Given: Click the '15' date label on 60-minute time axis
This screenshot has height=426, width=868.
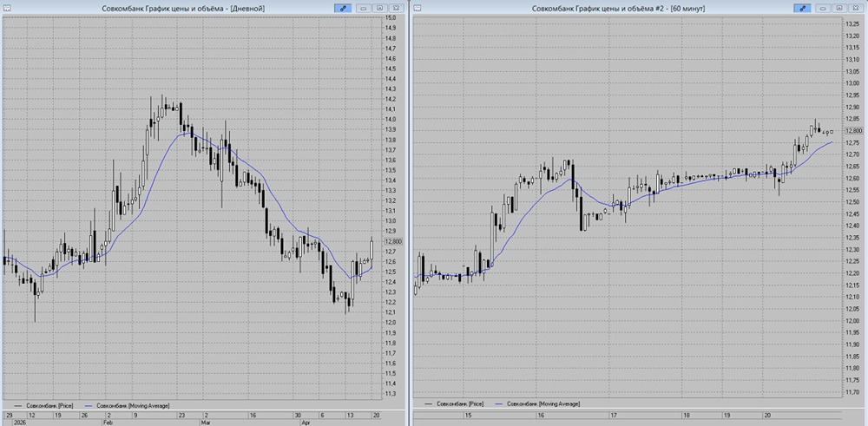Looking at the screenshot, I should (469, 415).
